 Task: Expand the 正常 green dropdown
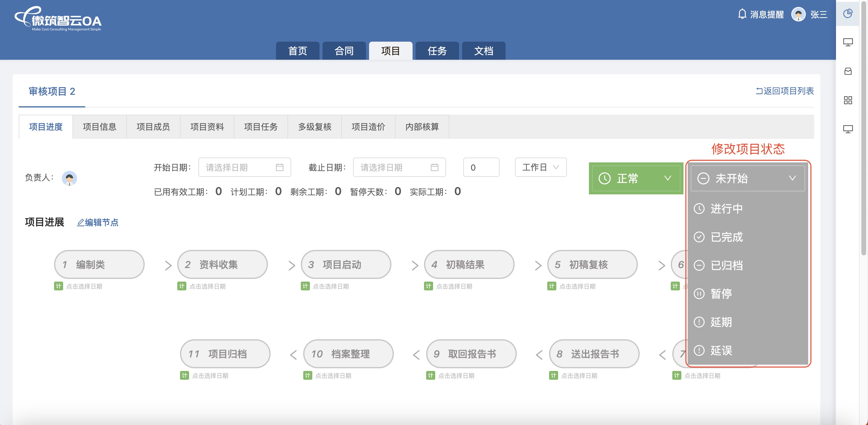pyautogui.click(x=635, y=178)
